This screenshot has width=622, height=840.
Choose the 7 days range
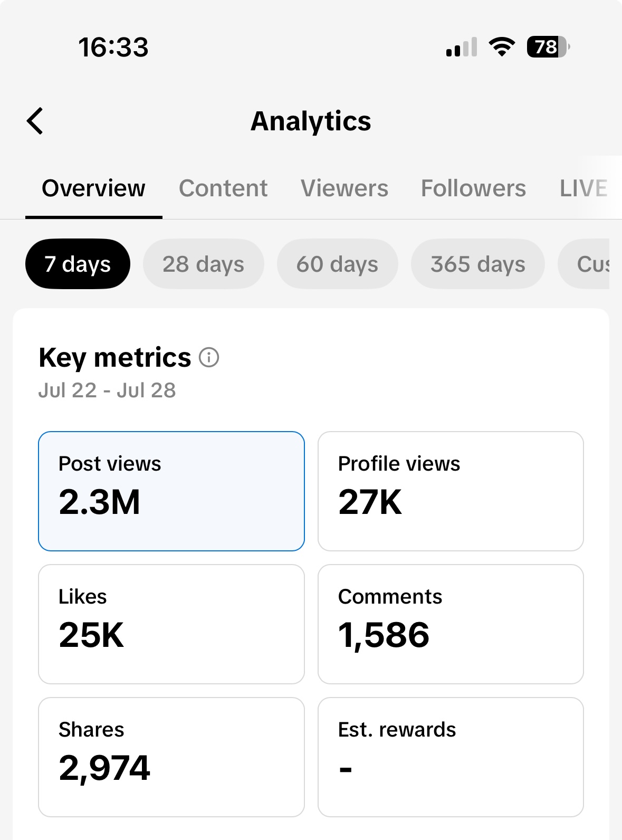78,264
